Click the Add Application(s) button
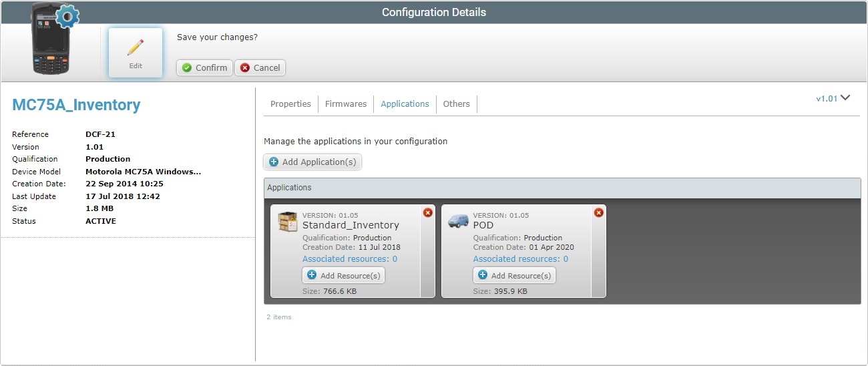868x366 pixels. pyautogui.click(x=312, y=162)
